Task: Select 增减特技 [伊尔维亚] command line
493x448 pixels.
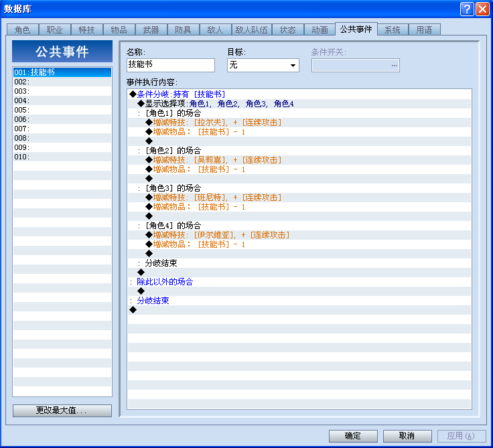Action: click(x=299, y=235)
